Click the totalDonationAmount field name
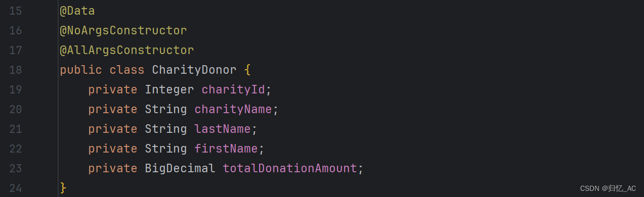The height and width of the screenshot is (197, 644). tap(290, 168)
